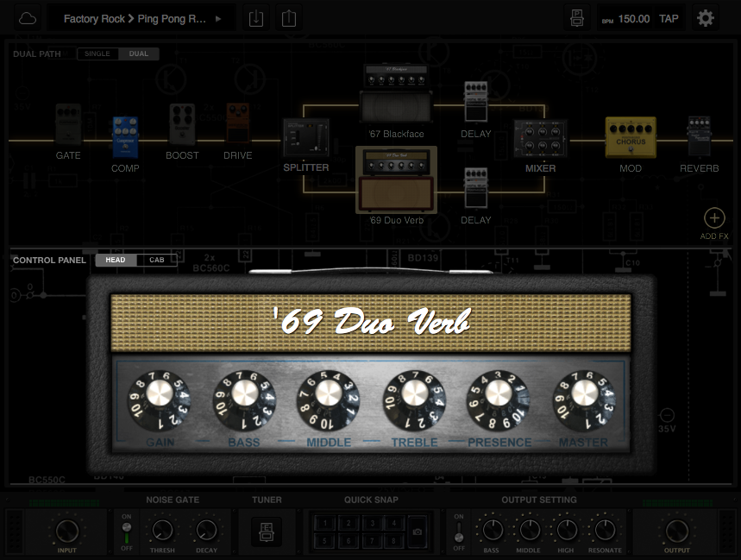Select the HEAD tab in Control Panel
This screenshot has width=741, height=560.
(x=115, y=259)
